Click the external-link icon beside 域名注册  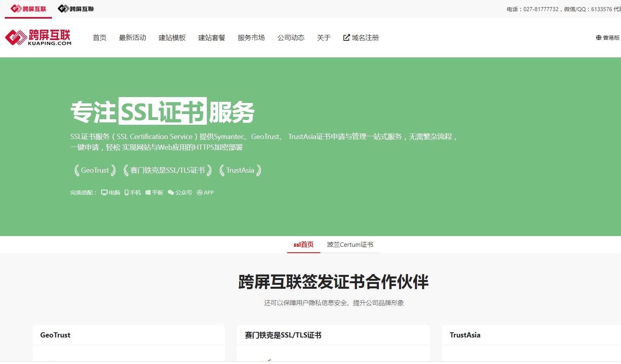(x=346, y=38)
